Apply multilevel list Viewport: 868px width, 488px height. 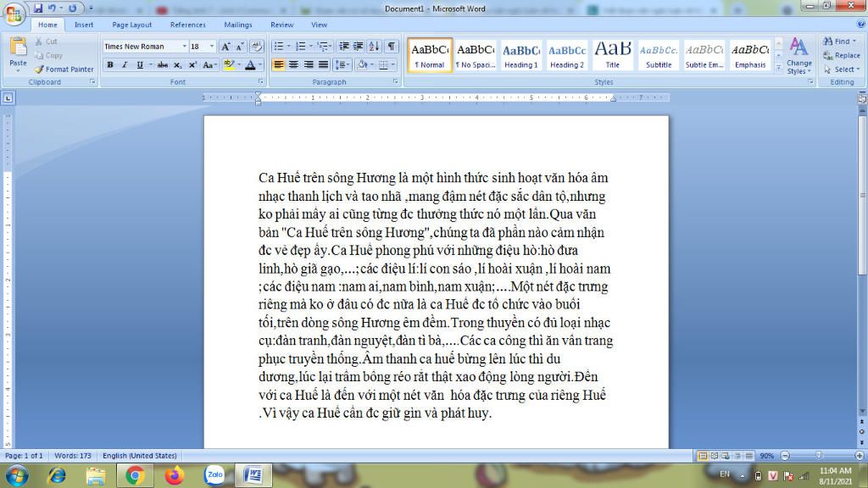323,47
